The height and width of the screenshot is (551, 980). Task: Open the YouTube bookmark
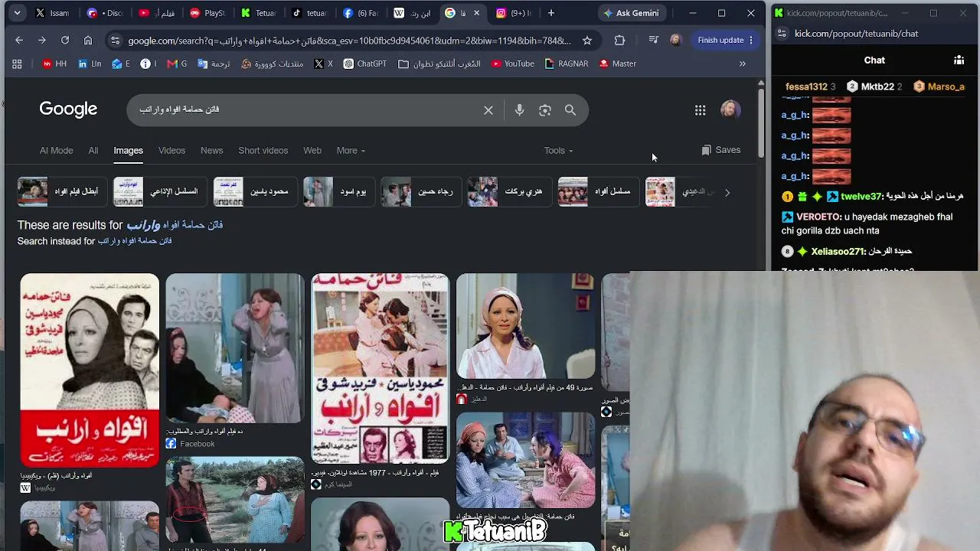(x=513, y=64)
